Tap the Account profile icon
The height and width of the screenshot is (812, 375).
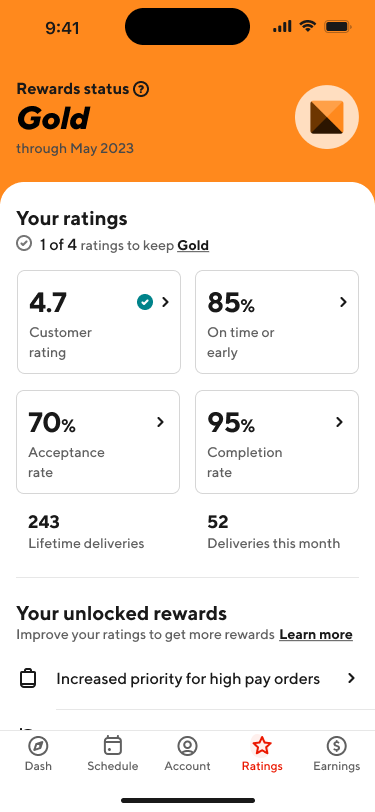tap(188, 746)
